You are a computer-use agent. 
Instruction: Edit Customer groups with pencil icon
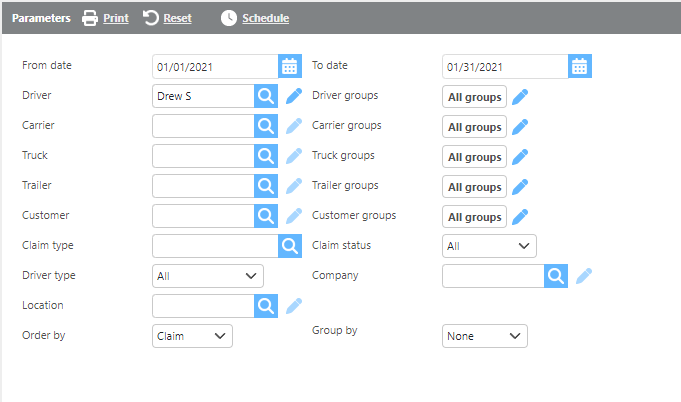pyautogui.click(x=520, y=217)
